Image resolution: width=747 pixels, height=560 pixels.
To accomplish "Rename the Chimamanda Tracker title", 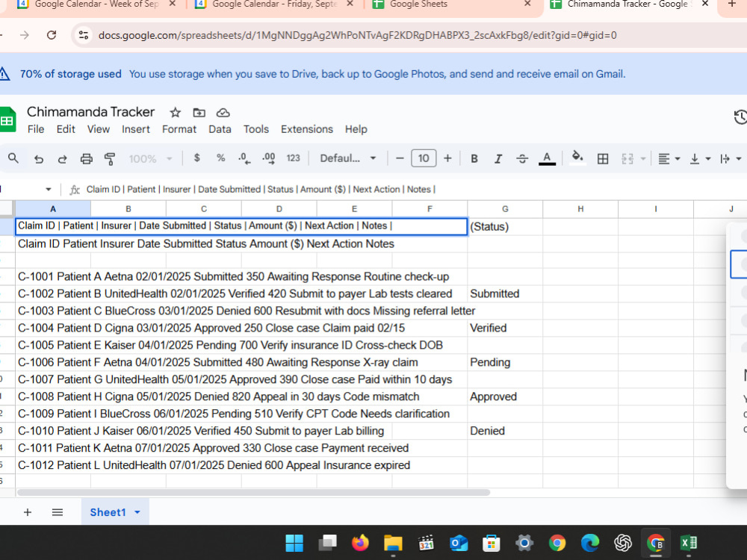I will click(90, 112).
